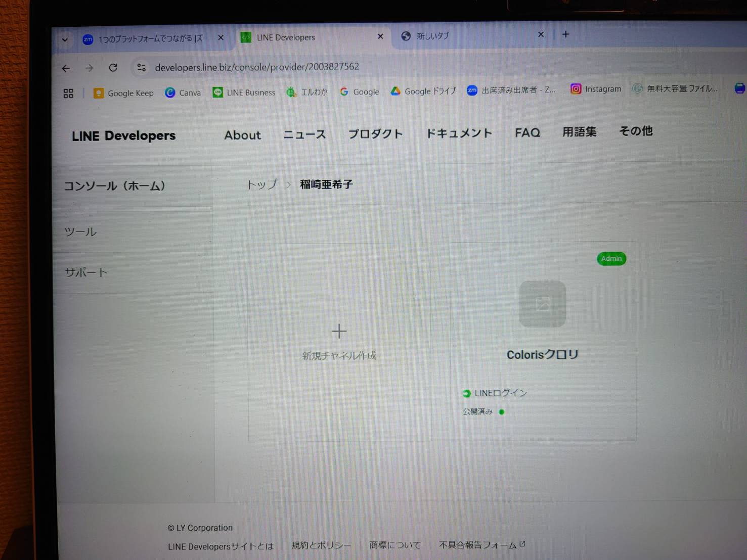Viewport: 747px width, 560px height.
Task: Open the FAQ menu item
Action: (528, 132)
